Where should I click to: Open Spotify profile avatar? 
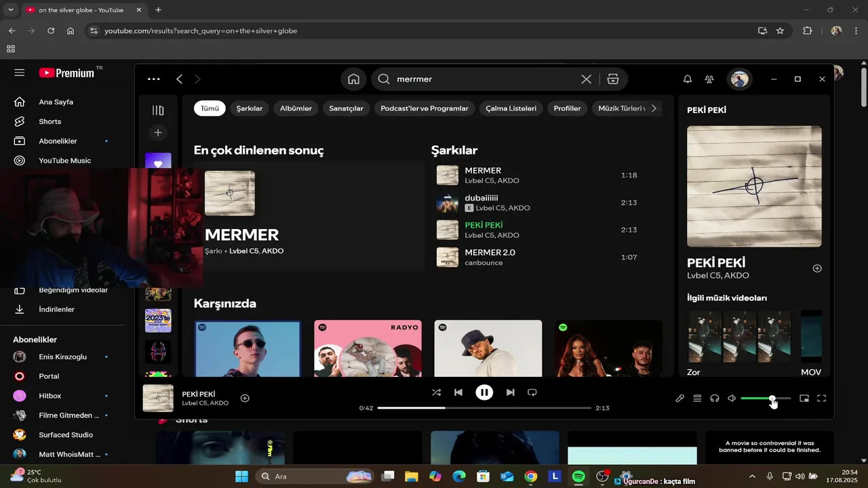[739, 79]
